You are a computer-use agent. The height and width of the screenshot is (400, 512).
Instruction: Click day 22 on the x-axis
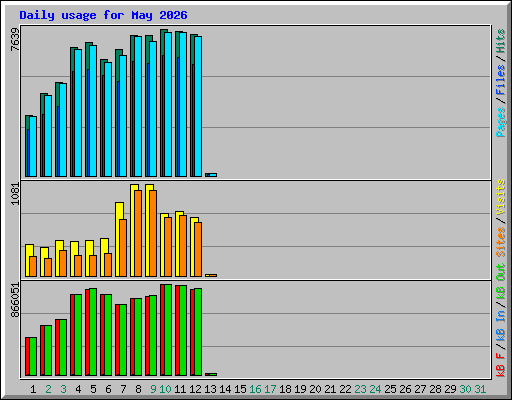(x=345, y=389)
